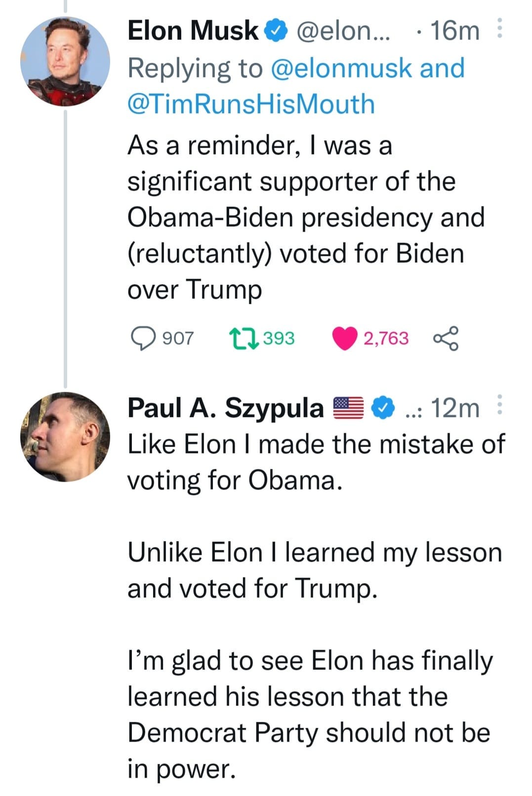Click the Paul A. Szypula display name
The height and width of the screenshot is (796, 532).
[225, 408]
